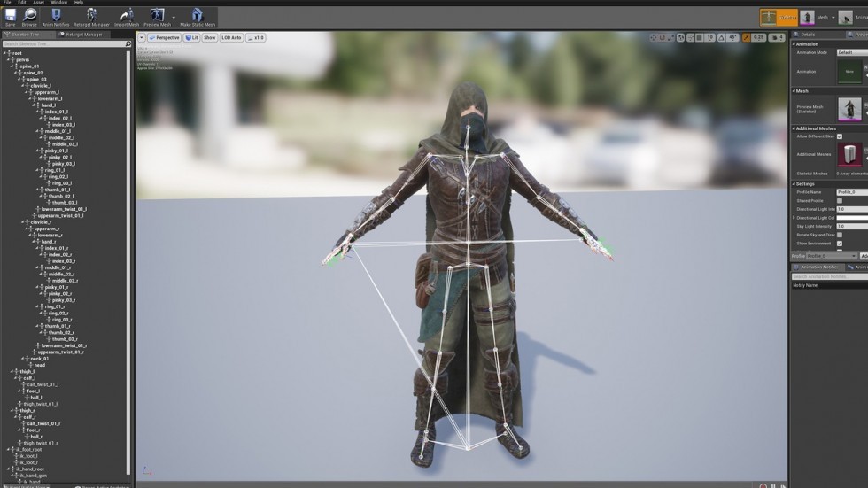Toggle Allow Different Skeletons checkbox
Screen dimensions: 868x488
(x=840, y=136)
